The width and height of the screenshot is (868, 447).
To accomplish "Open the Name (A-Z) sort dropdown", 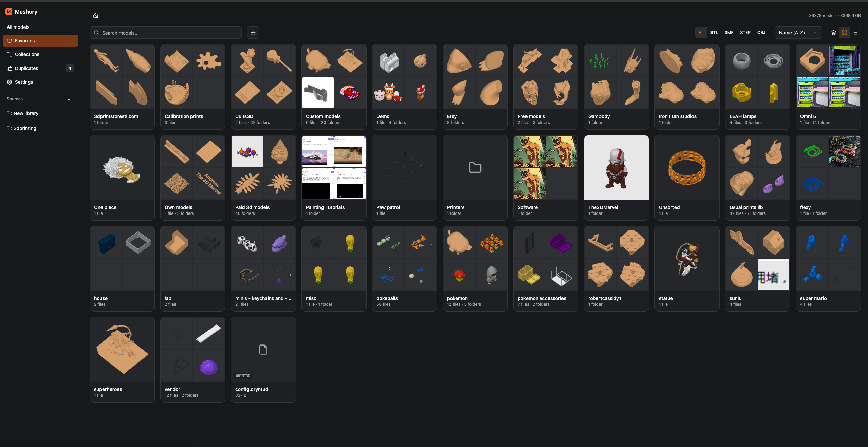I will click(x=798, y=33).
